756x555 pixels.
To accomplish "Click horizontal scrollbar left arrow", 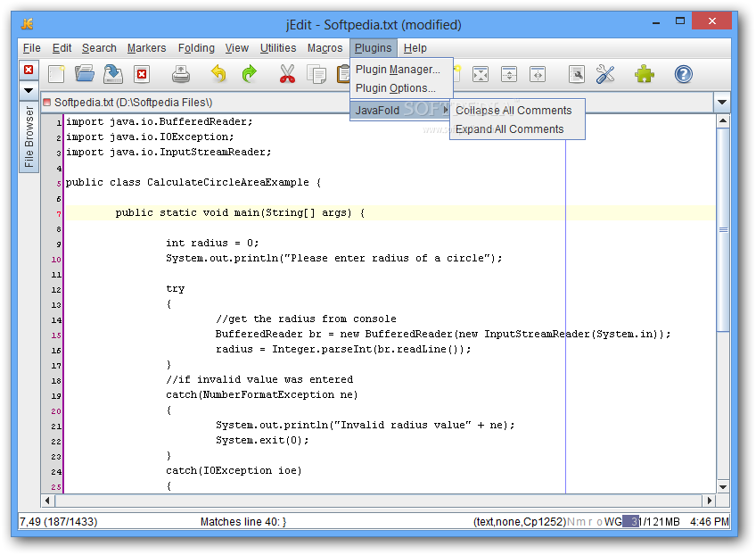I will (x=47, y=501).
